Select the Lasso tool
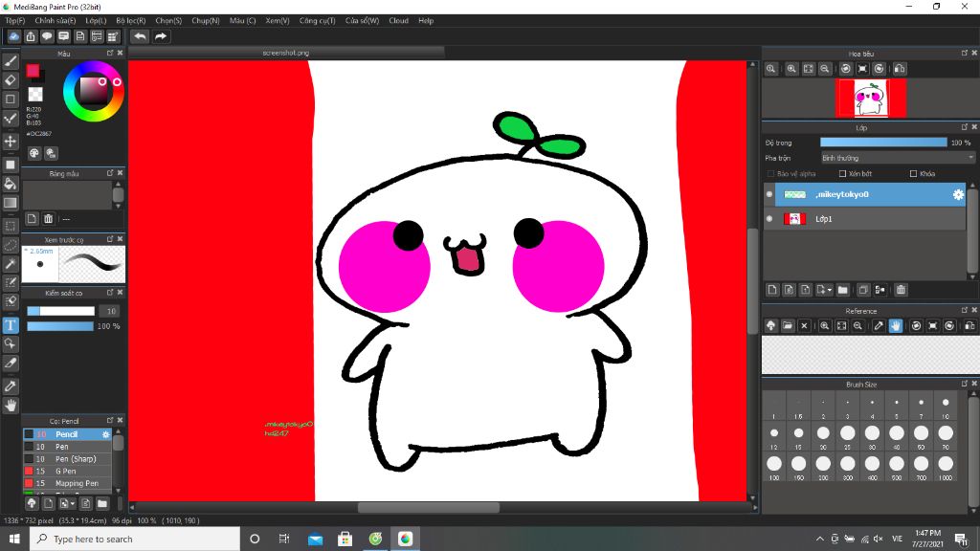Viewport: 980px width, 551px height. [11, 245]
